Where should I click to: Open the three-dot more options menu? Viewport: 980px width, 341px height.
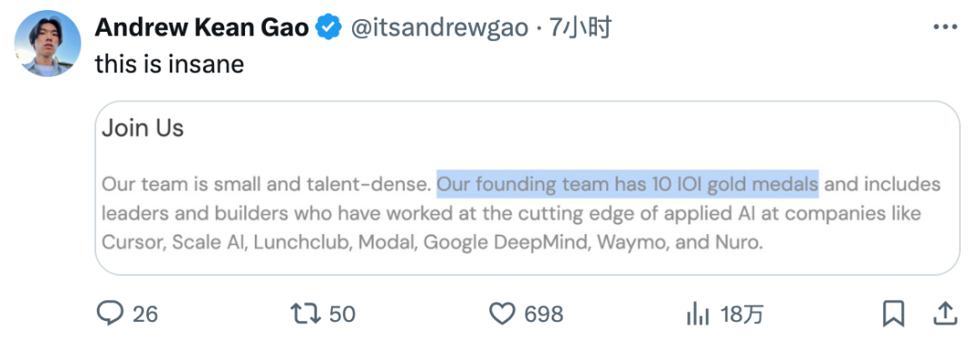(945, 27)
